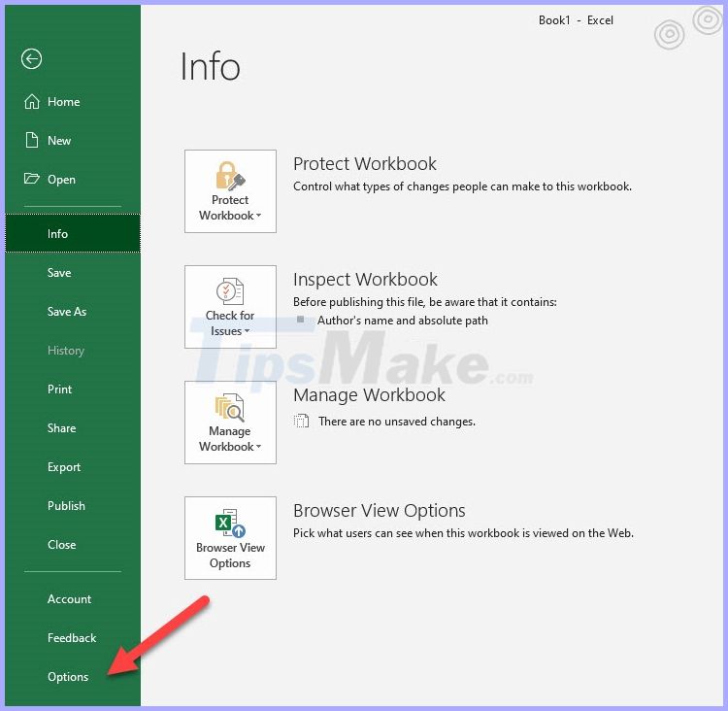Open the Account page
This screenshot has width=728, height=711.
(70, 599)
